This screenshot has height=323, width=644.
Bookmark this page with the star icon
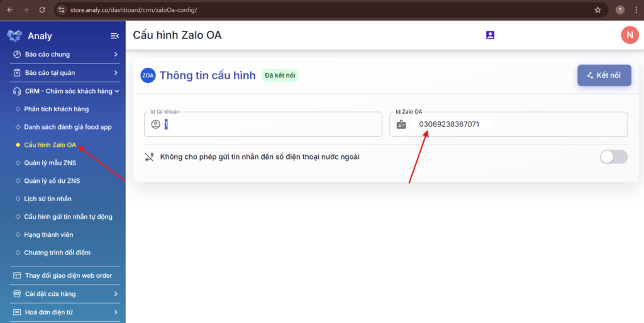pyautogui.click(x=597, y=10)
